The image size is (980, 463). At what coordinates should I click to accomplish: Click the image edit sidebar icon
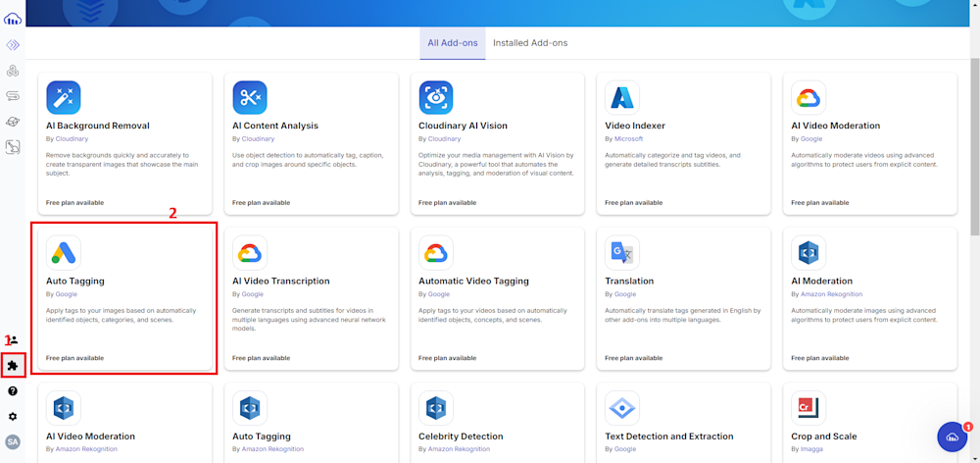(13, 147)
